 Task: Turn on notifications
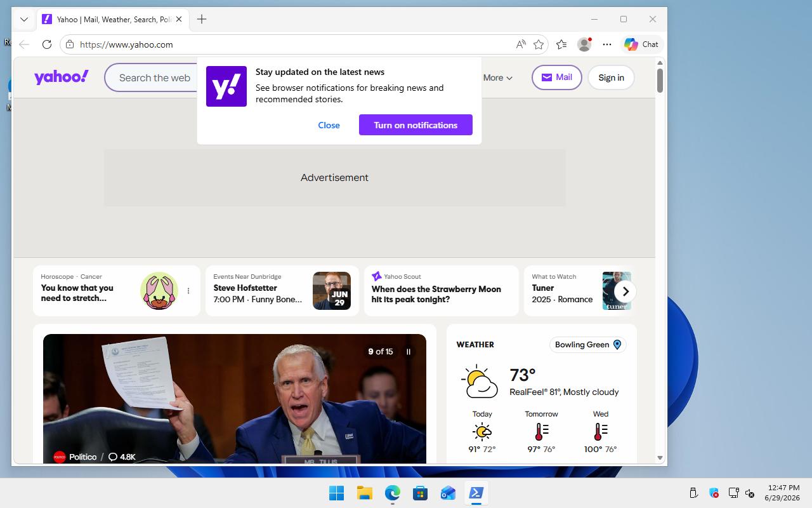(x=416, y=125)
